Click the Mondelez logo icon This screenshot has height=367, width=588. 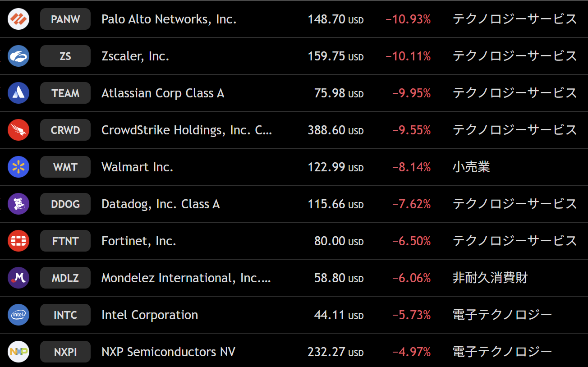click(x=18, y=278)
